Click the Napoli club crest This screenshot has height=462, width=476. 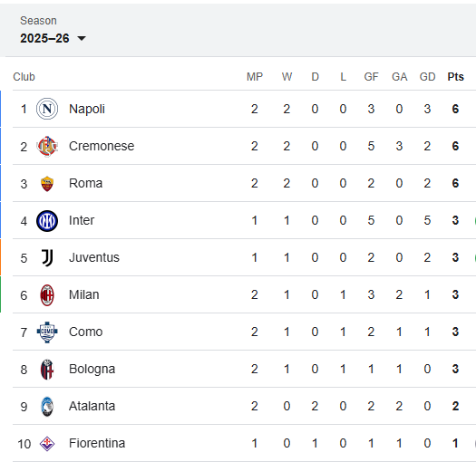pos(47,109)
